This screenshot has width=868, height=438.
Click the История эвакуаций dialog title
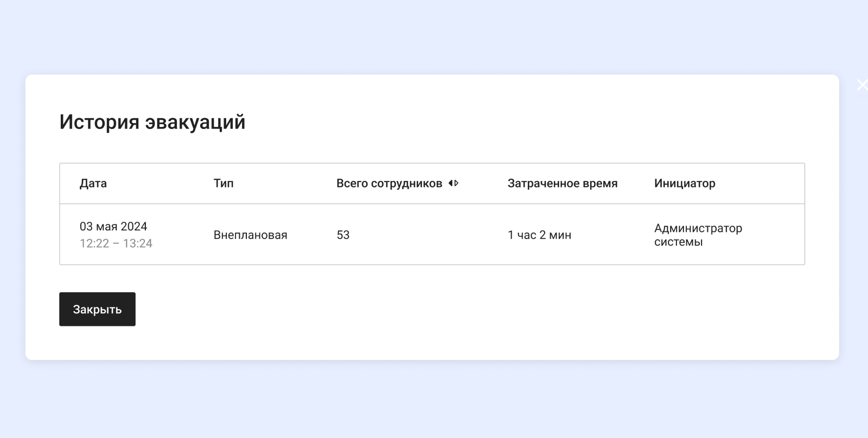tap(152, 122)
